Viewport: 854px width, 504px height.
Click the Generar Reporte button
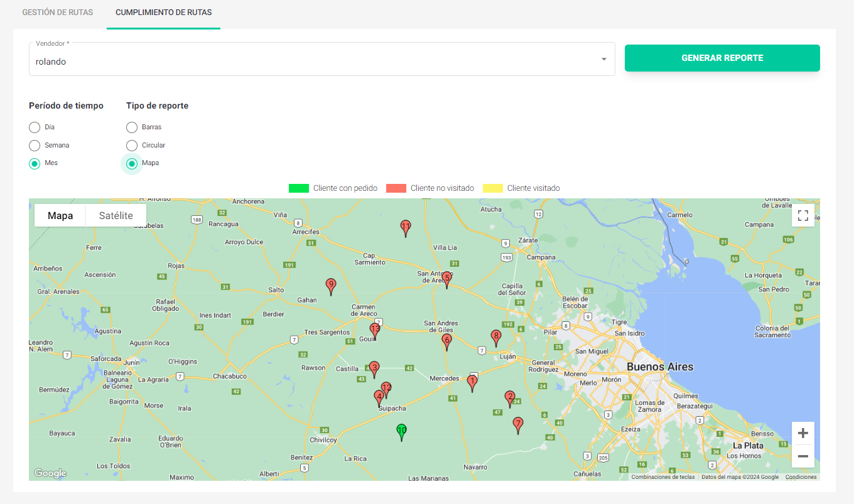tap(722, 58)
